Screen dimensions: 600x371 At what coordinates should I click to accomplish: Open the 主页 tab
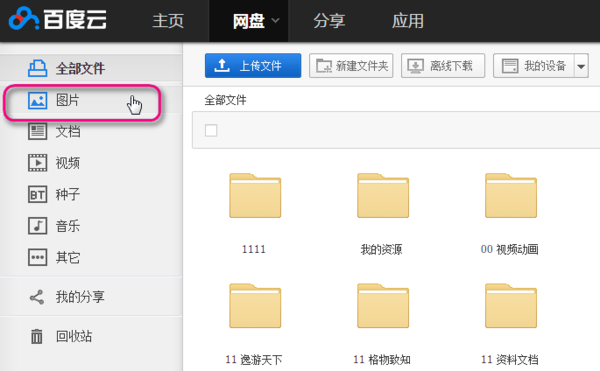coord(168,21)
